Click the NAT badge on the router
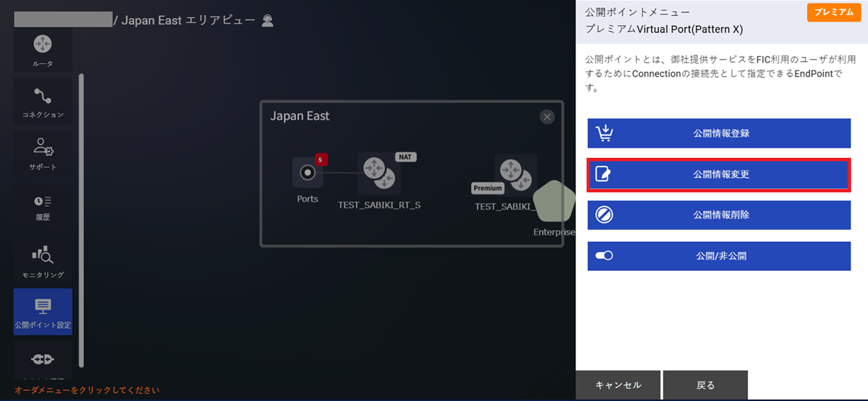The width and height of the screenshot is (868, 401). pyautogui.click(x=405, y=156)
